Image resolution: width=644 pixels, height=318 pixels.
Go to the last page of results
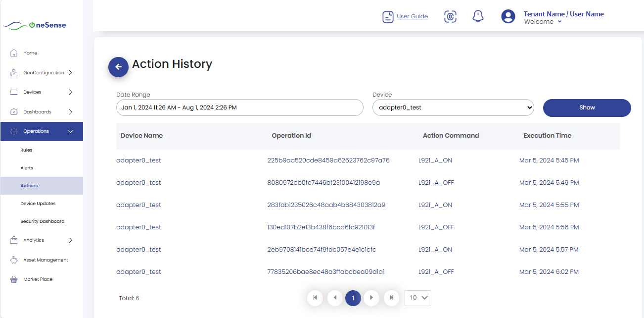click(x=391, y=298)
